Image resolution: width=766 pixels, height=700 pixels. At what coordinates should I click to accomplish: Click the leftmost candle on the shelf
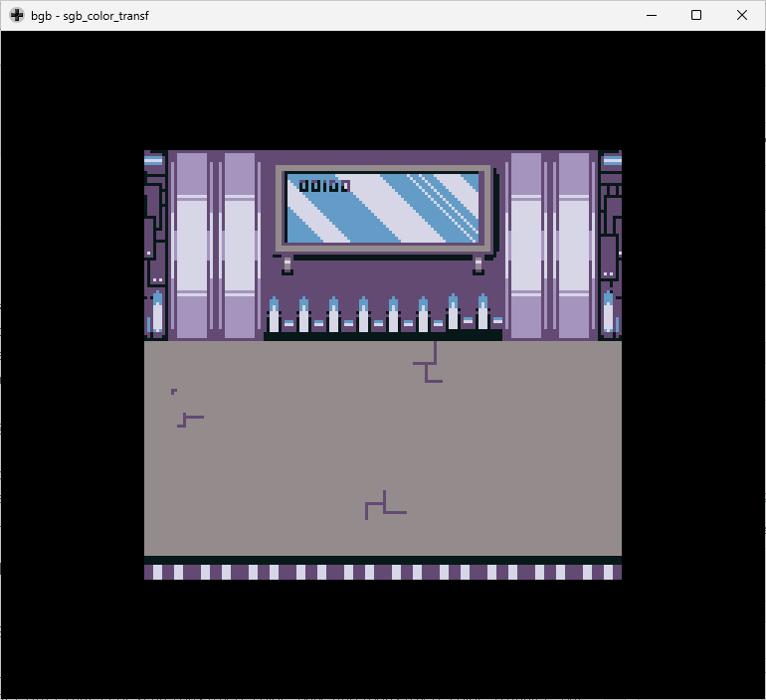(x=274, y=316)
